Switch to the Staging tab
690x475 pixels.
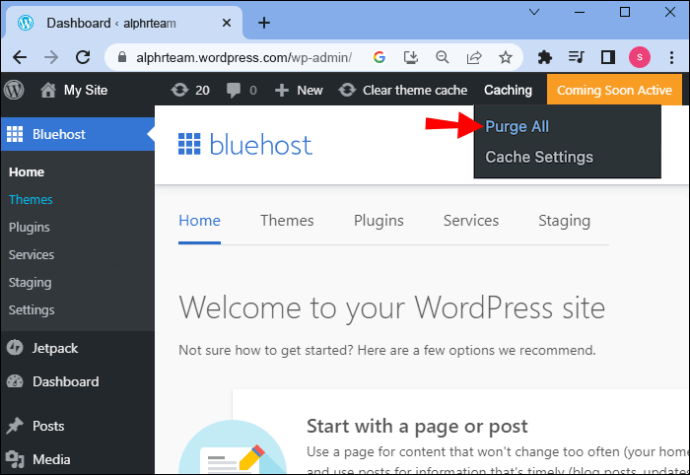pyautogui.click(x=564, y=221)
